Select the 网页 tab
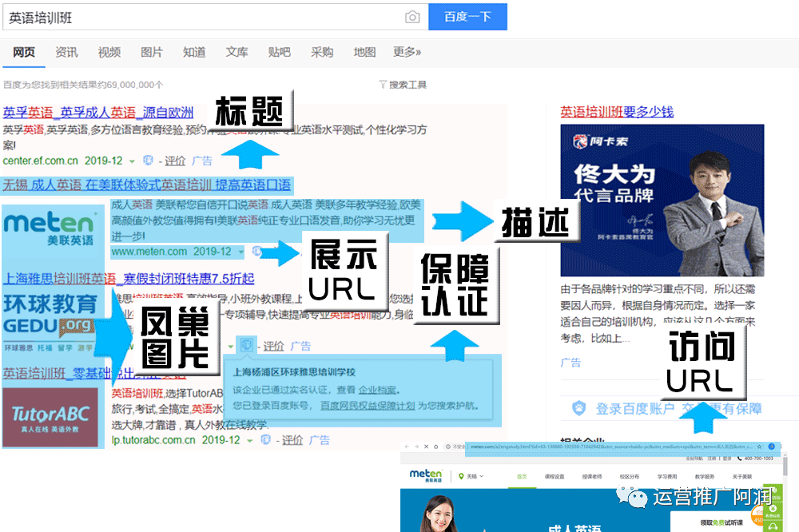The image size is (799, 532). 24,52
